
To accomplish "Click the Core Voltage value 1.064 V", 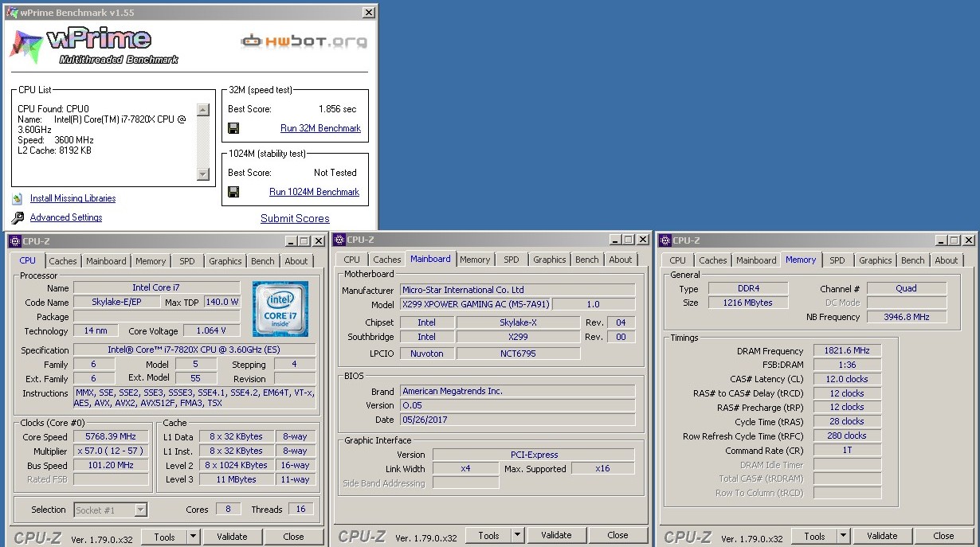I will pos(212,331).
